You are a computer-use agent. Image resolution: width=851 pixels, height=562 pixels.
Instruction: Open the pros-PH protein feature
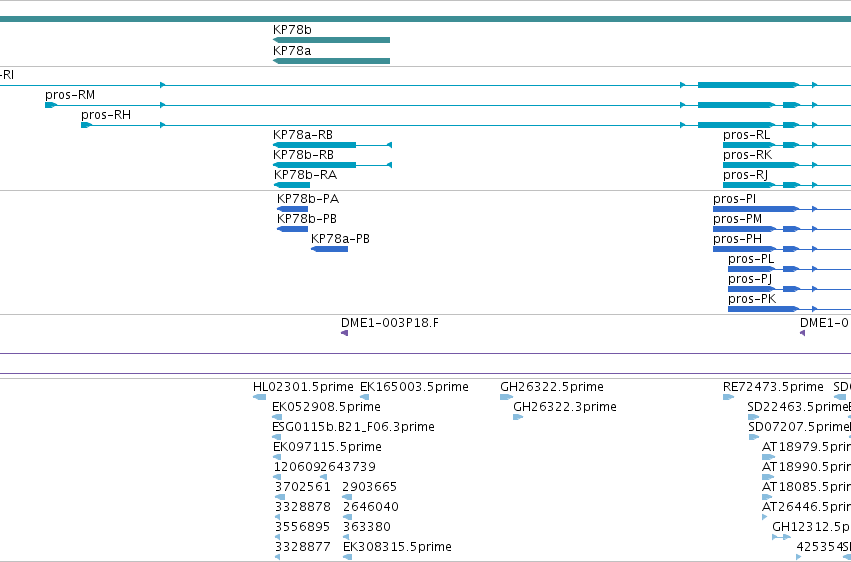click(x=782, y=249)
